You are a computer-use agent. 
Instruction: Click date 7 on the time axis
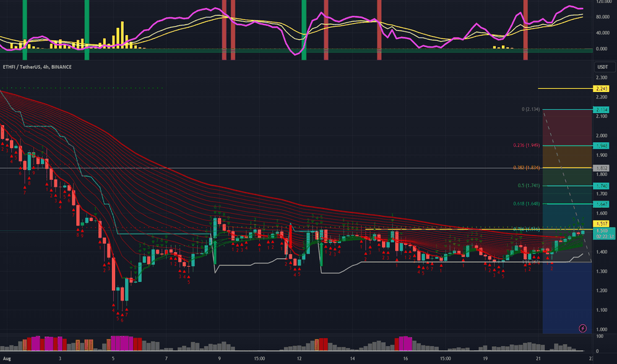tap(166, 359)
